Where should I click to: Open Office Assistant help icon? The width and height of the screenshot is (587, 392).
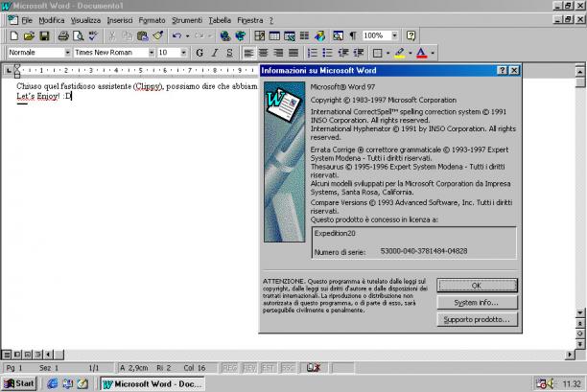(411, 35)
